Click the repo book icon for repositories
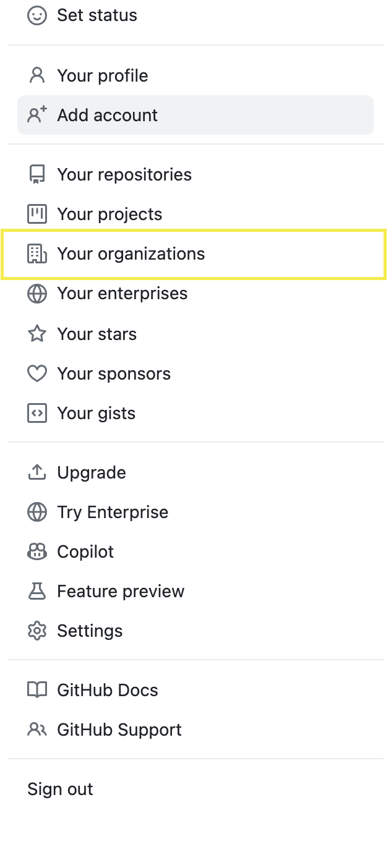This screenshot has width=391, height=868. (x=37, y=174)
